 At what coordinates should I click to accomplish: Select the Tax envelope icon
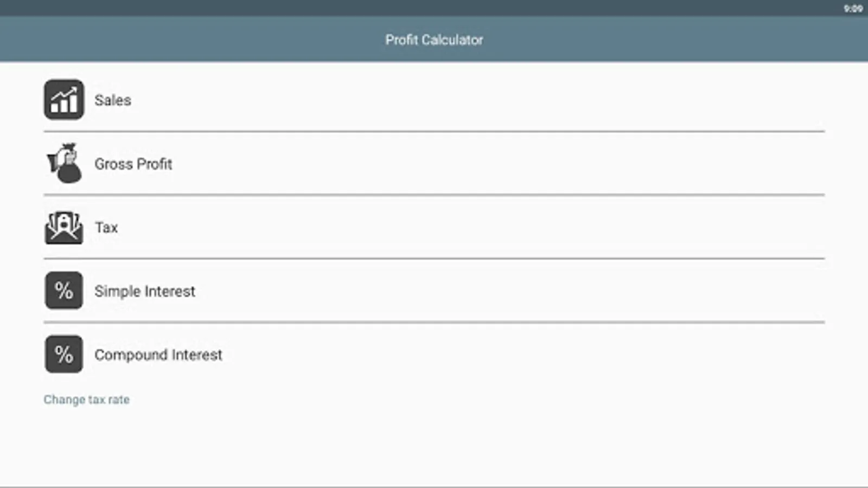(x=64, y=227)
